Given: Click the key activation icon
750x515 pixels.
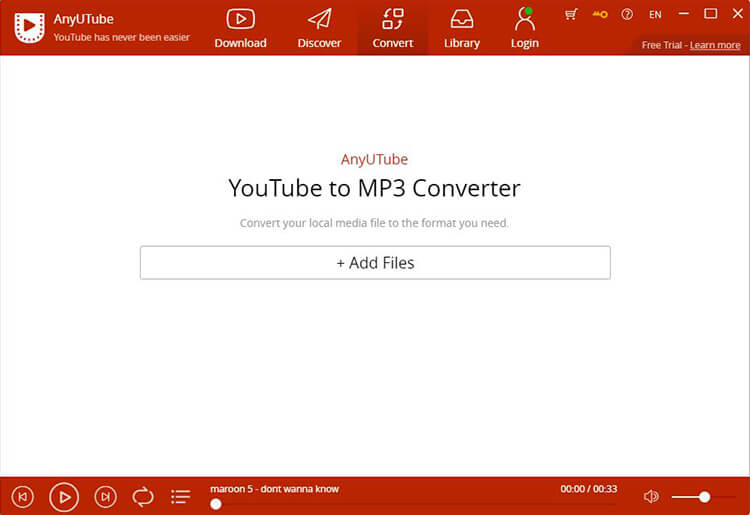Looking at the screenshot, I should pyautogui.click(x=600, y=14).
